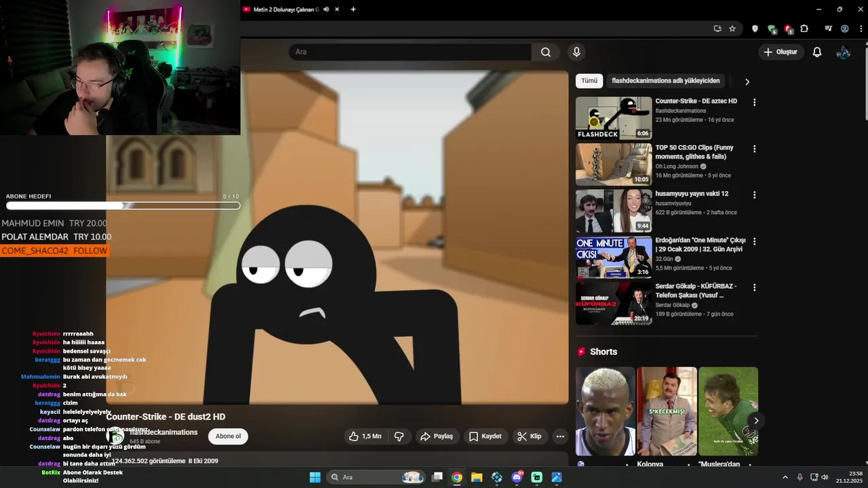Click the Abone Hedefi progress bar
The height and width of the screenshot is (488, 868).
[123, 205]
